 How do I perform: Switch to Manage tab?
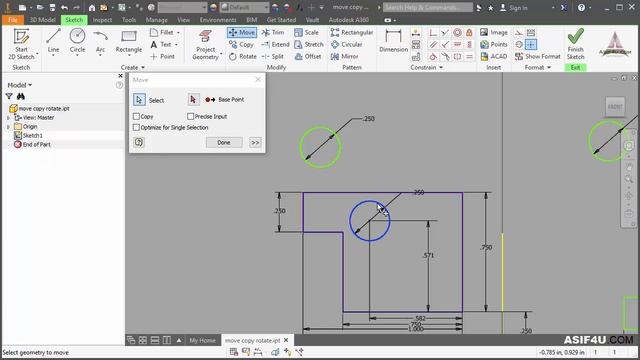click(157, 20)
